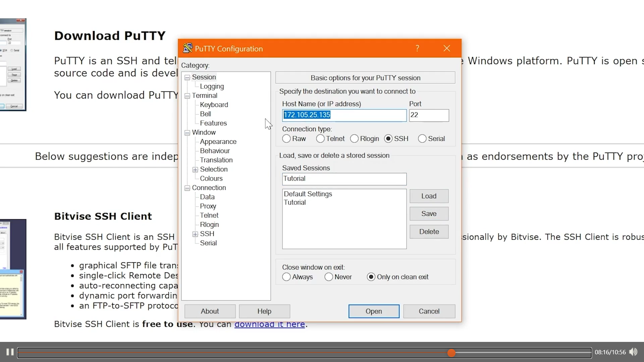This screenshot has height=362, width=644.
Task: Choose Always for close window on exit
Action: 286,277
